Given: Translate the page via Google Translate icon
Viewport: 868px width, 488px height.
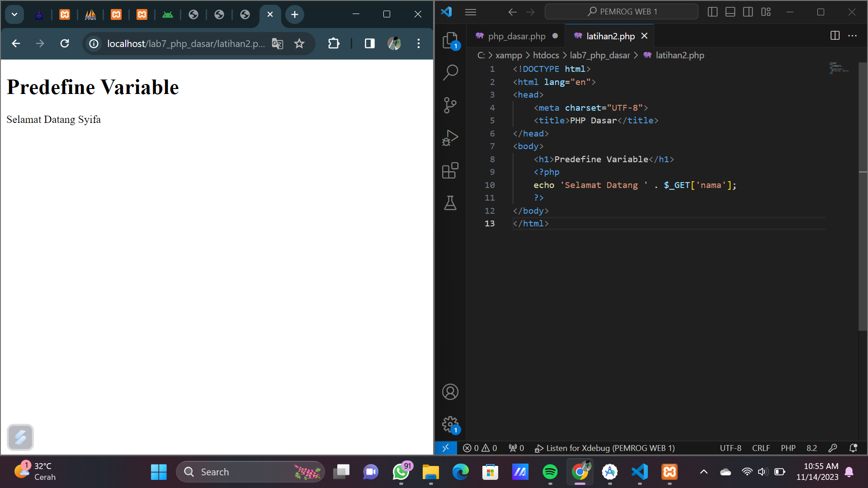Looking at the screenshot, I should point(278,44).
